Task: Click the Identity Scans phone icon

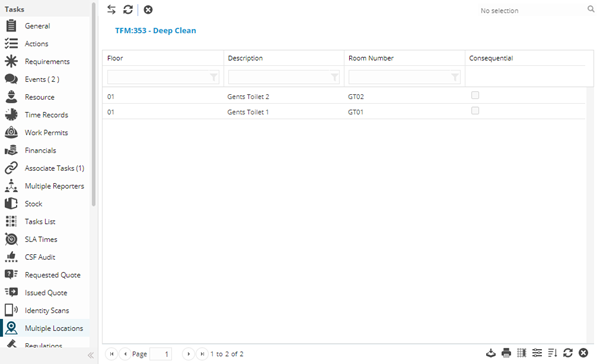Action: tap(11, 310)
